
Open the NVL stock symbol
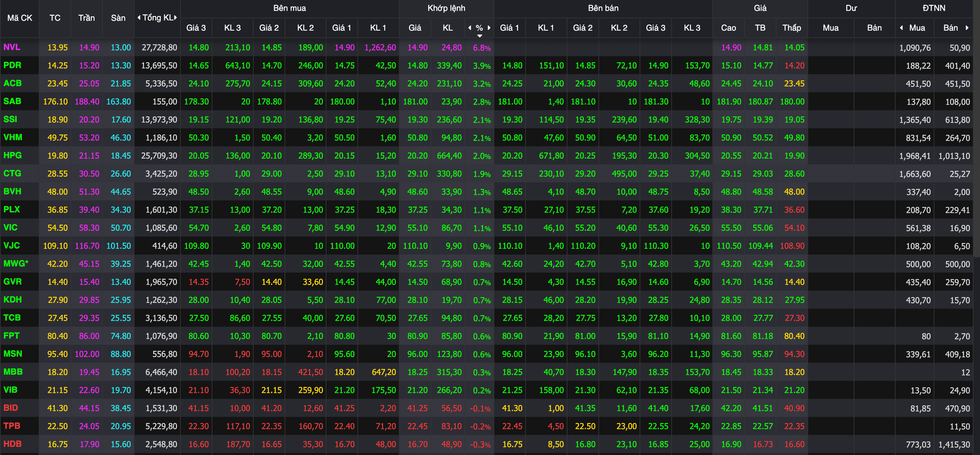tap(12, 47)
